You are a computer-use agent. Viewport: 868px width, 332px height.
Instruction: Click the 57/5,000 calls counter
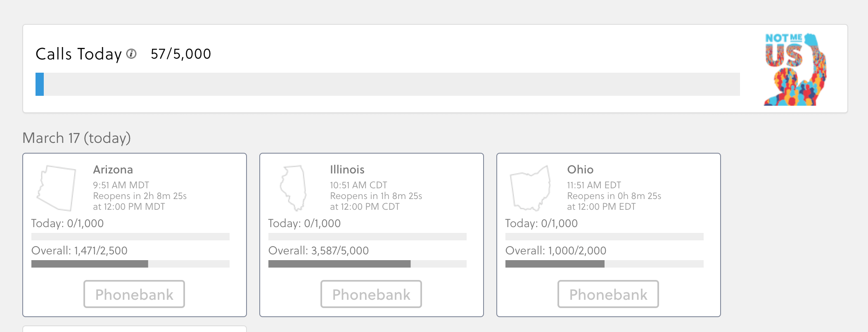click(x=181, y=54)
